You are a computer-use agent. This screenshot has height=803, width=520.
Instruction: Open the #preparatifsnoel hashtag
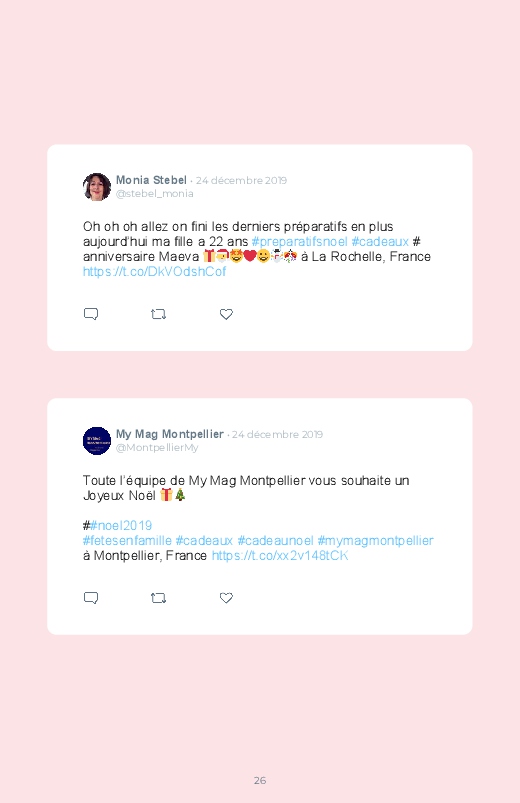click(x=299, y=242)
